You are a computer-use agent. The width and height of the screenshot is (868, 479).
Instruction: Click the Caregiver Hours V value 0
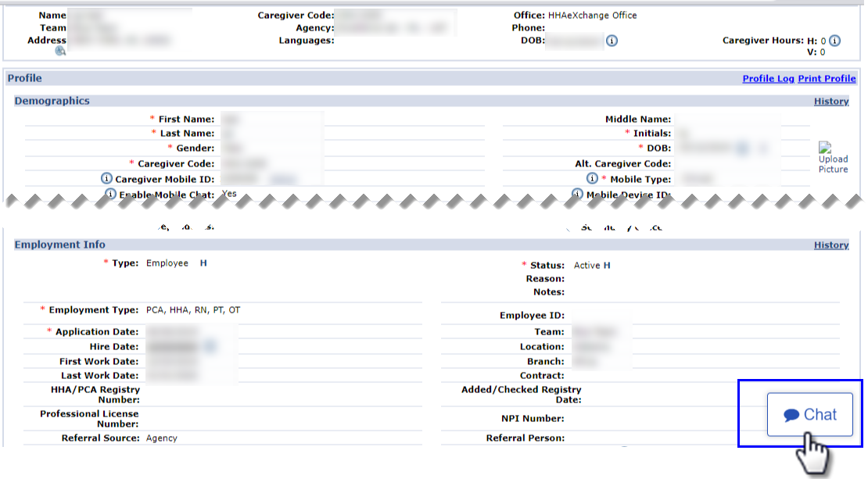(x=822, y=52)
